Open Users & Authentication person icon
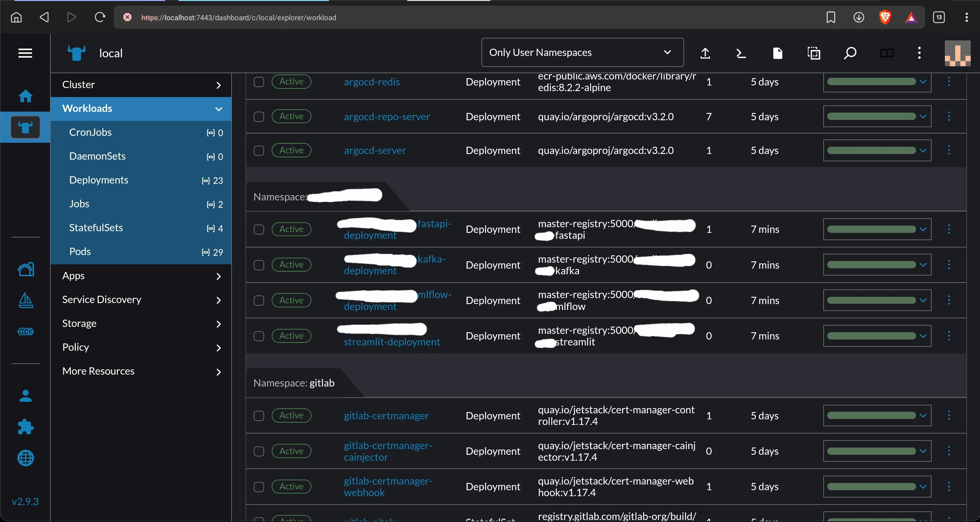The image size is (980, 522). click(26, 396)
